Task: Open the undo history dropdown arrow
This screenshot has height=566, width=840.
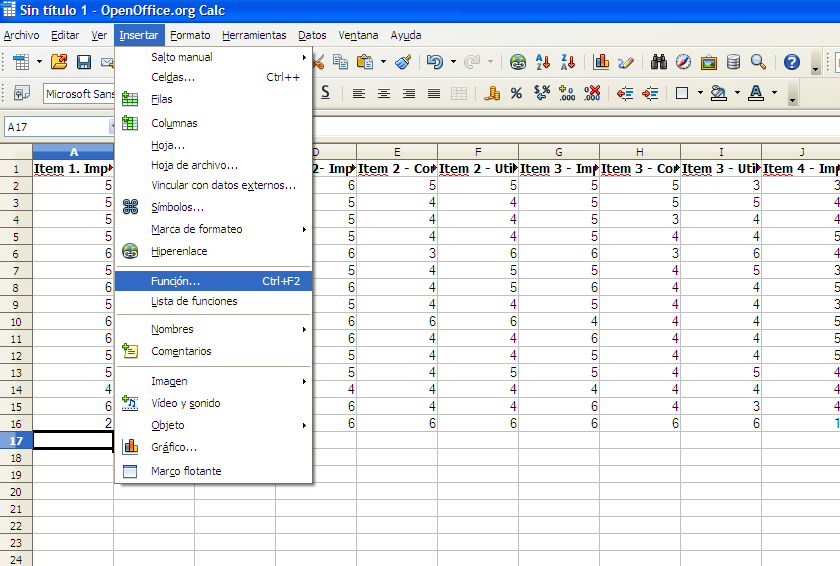Action: (x=453, y=62)
